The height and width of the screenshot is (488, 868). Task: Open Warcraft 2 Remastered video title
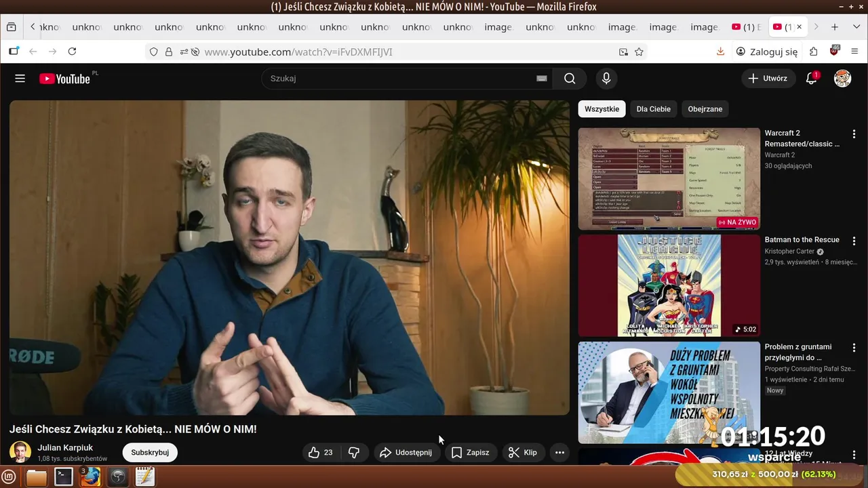(802, 138)
